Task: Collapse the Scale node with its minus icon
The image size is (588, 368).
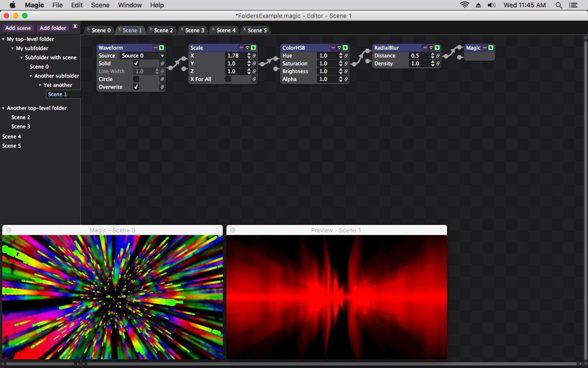Action: pyautogui.click(x=241, y=47)
